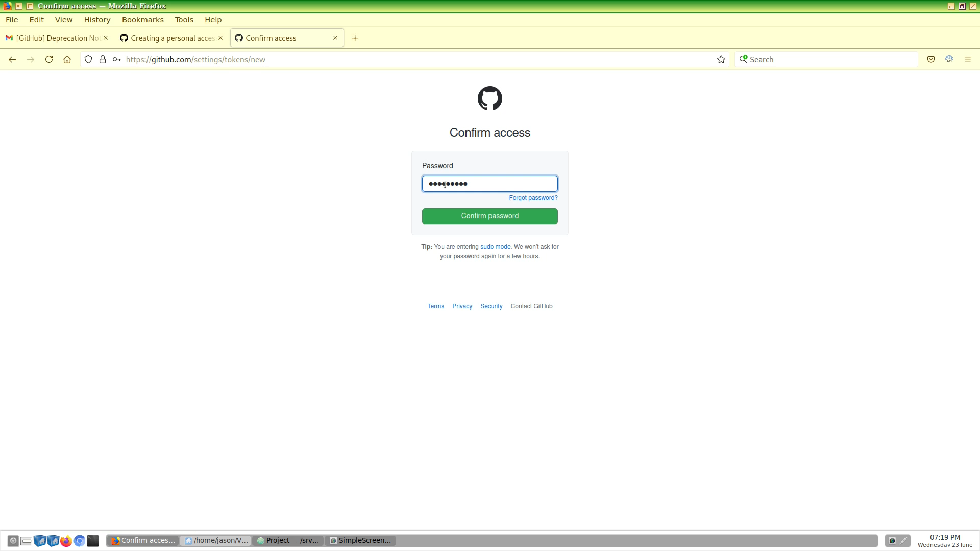Reload the current page

point(49,60)
